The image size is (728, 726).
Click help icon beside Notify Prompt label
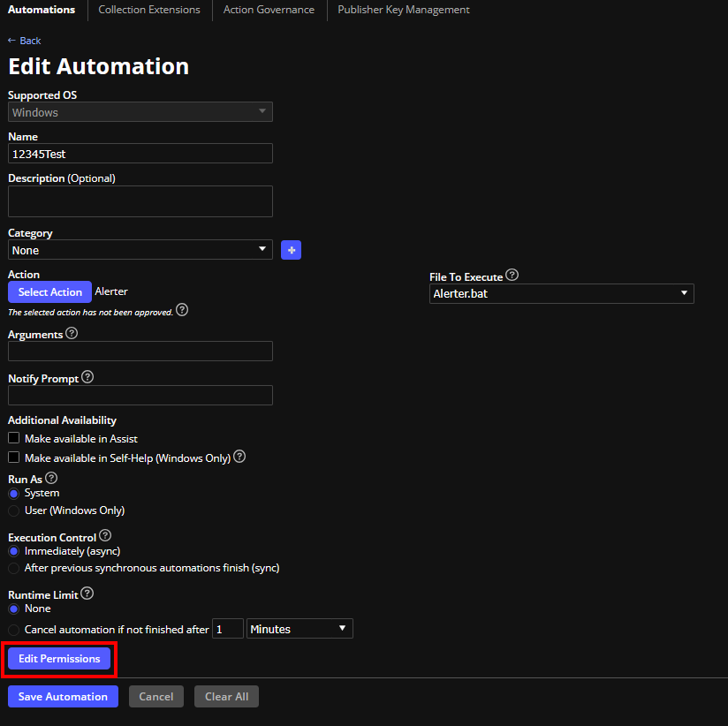pyautogui.click(x=87, y=377)
